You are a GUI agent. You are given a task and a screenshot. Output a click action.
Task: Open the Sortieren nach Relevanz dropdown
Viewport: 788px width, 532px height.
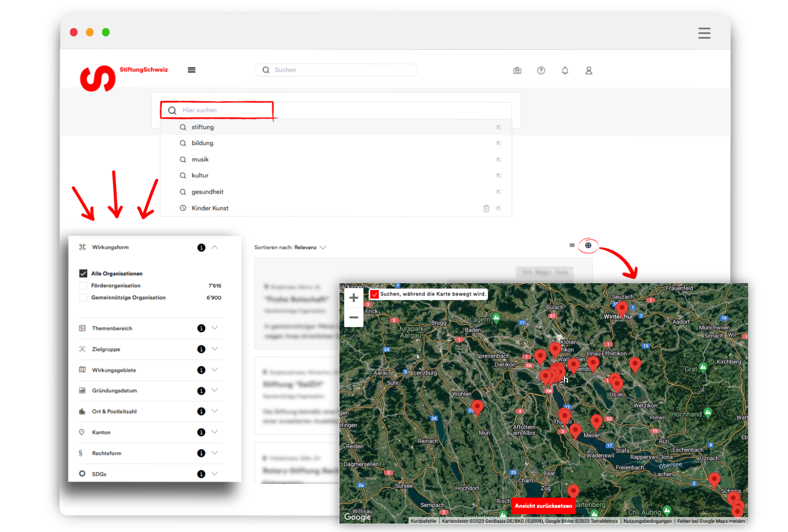[x=290, y=247]
